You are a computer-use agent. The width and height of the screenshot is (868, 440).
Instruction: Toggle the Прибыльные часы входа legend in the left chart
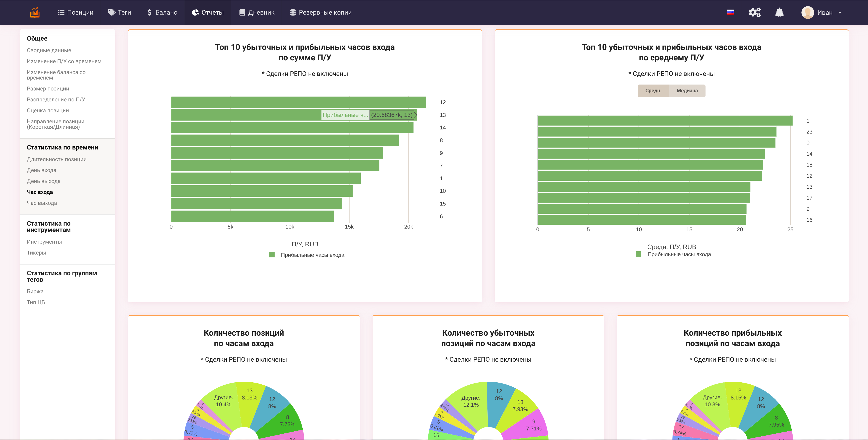(312, 255)
